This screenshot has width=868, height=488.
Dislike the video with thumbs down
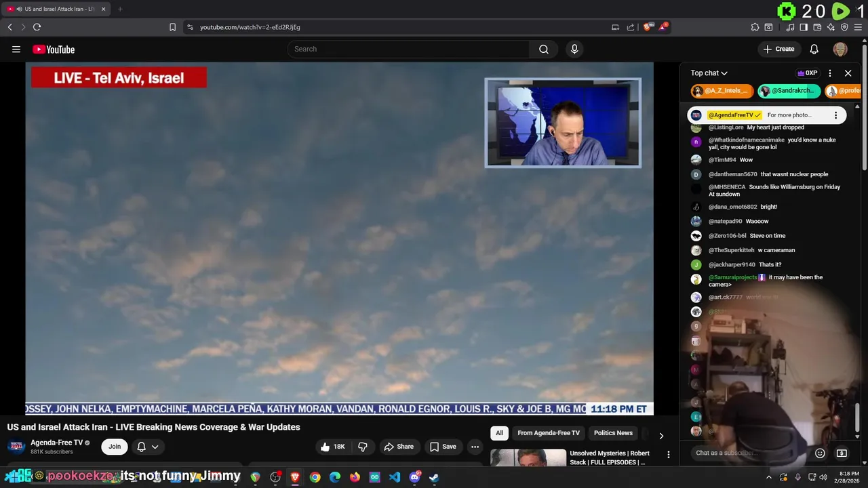(363, 447)
